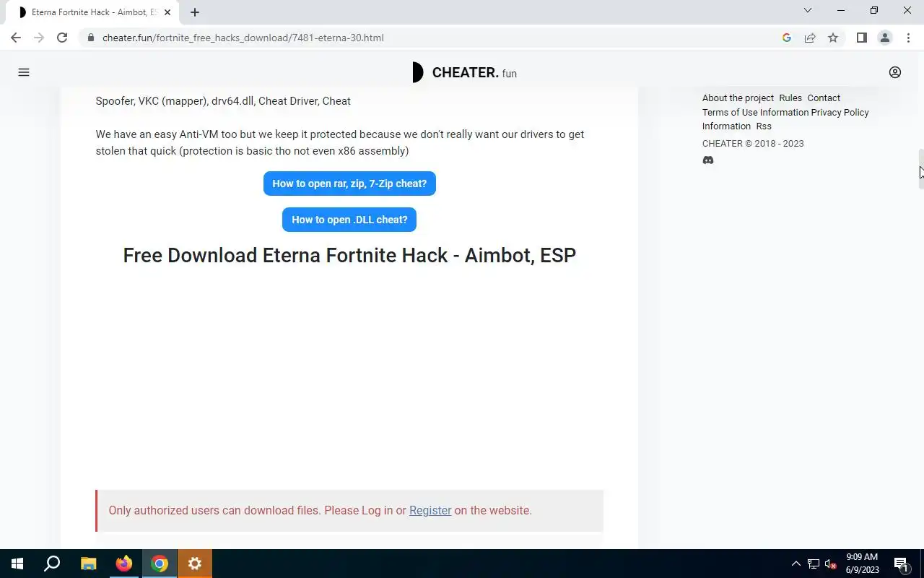The image size is (924, 578).
Task: Open the Discord icon link in the sidebar
Action: pos(708,160)
